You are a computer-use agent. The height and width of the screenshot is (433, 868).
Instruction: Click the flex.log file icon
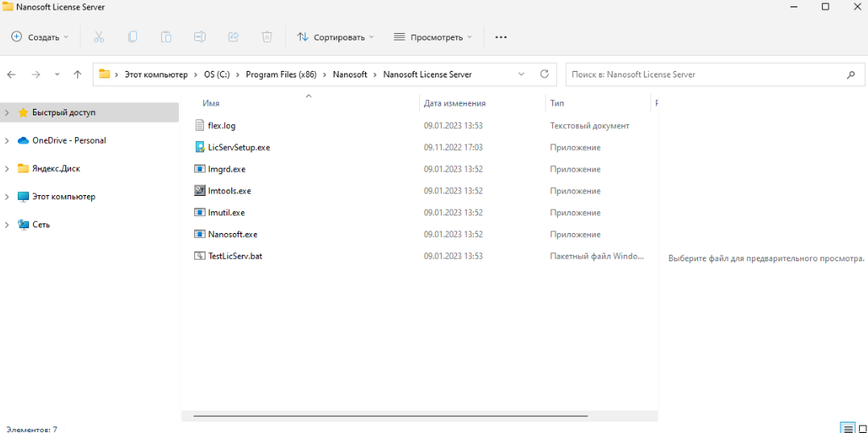[x=200, y=126]
